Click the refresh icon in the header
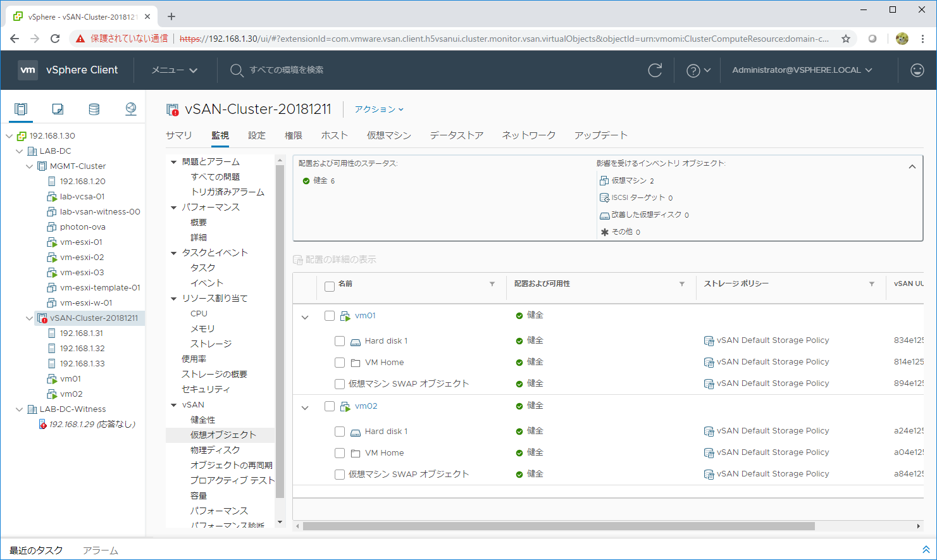Screen dimensions: 937x560 [x=655, y=70]
